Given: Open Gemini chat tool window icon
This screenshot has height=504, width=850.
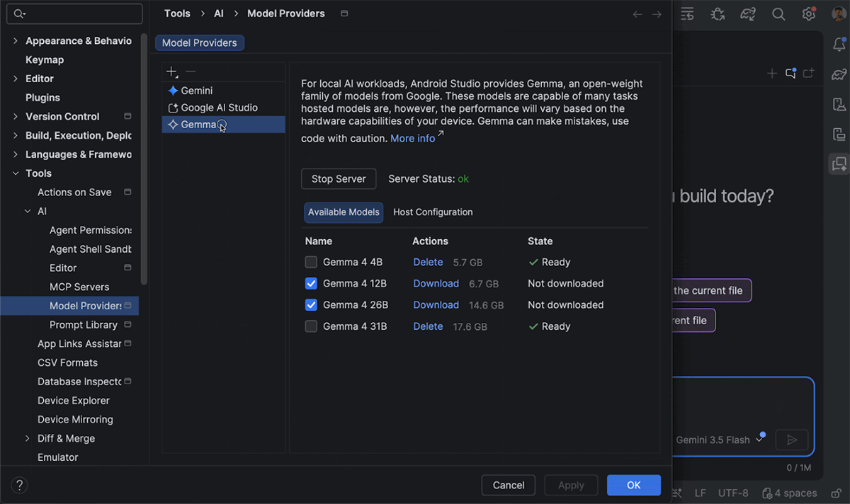Looking at the screenshot, I should click(x=839, y=164).
